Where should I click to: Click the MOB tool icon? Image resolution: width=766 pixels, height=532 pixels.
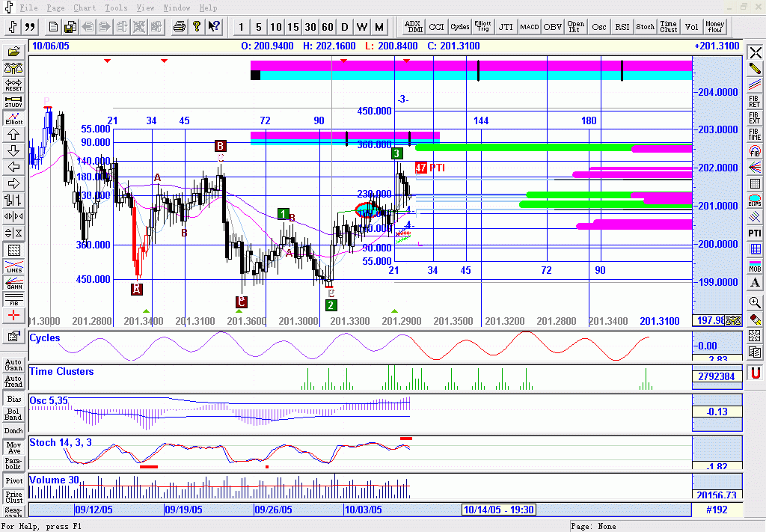tap(755, 267)
